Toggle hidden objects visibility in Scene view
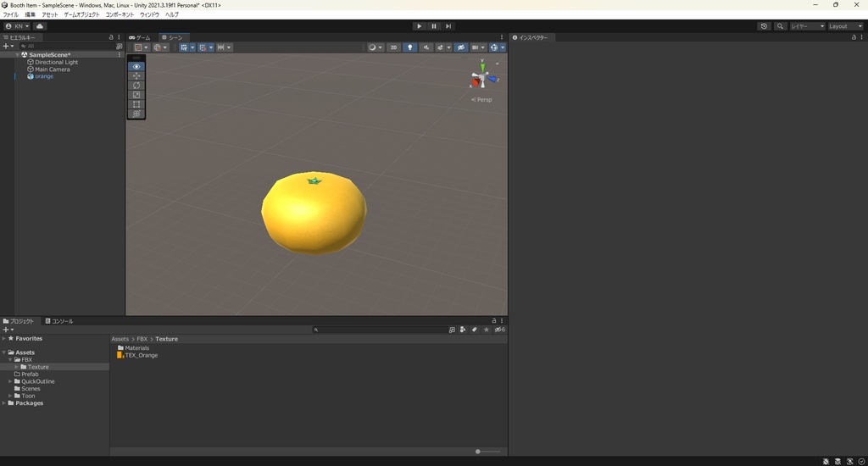 tap(460, 47)
